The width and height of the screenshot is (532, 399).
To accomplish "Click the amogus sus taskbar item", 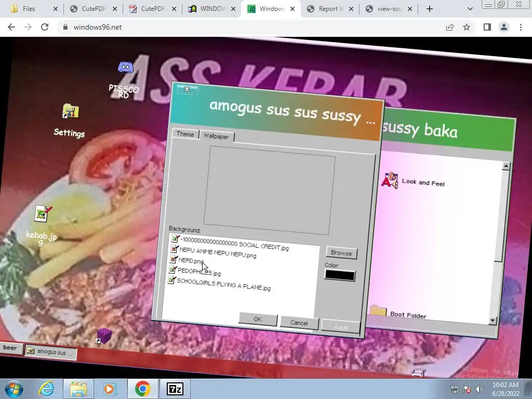I will click(x=50, y=352).
